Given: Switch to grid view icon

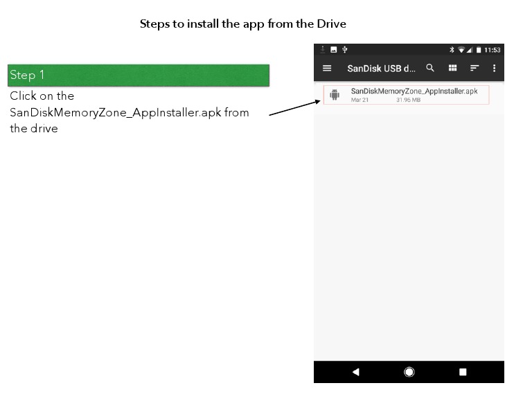Looking at the screenshot, I should (452, 68).
